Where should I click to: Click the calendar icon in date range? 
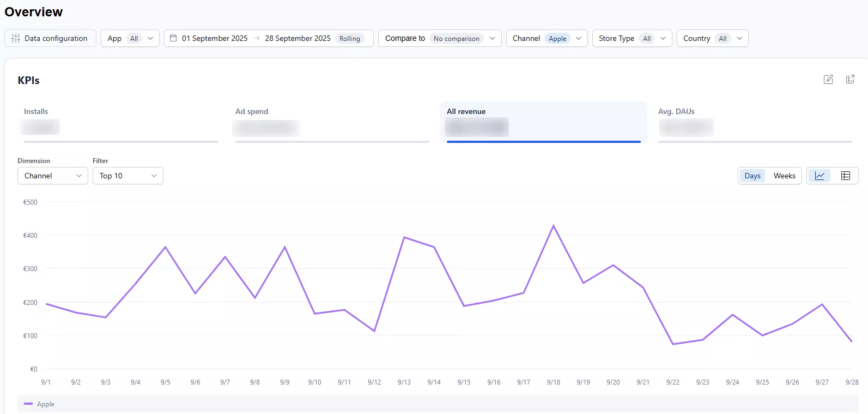click(173, 38)
